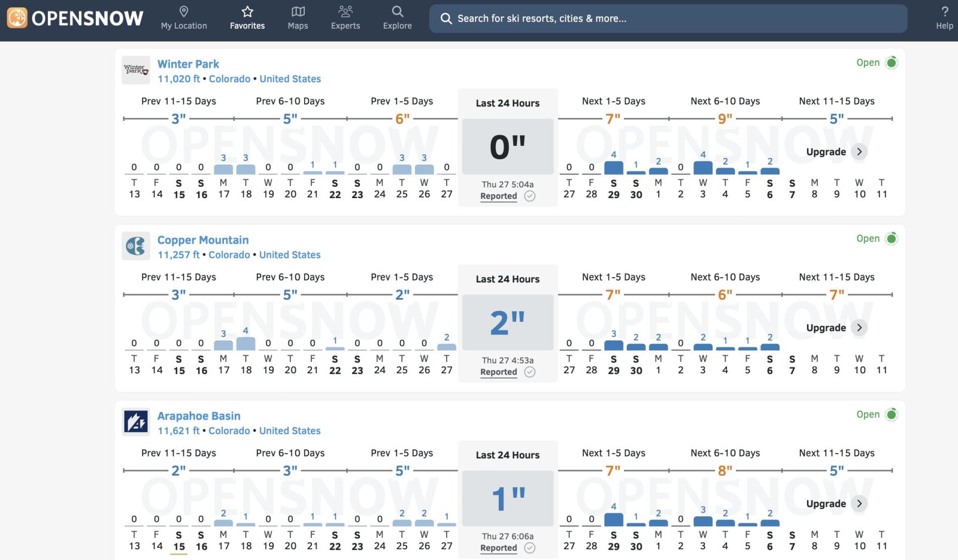958x560 pixels.
Task: Expand Winter Park Upgrade chevron arrow
Action: pyautogui.click(x=859, y=152)
